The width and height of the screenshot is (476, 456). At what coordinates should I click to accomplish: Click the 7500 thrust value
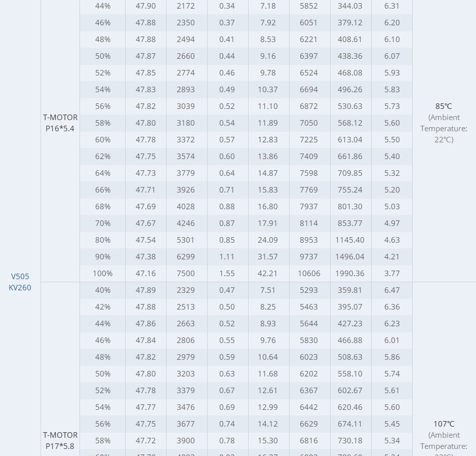(186, 274)
